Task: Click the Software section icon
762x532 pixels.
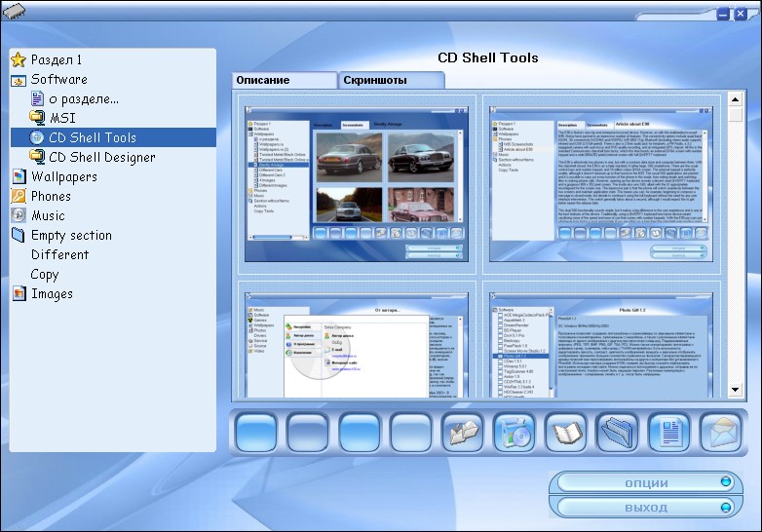Action: (19, 80)
